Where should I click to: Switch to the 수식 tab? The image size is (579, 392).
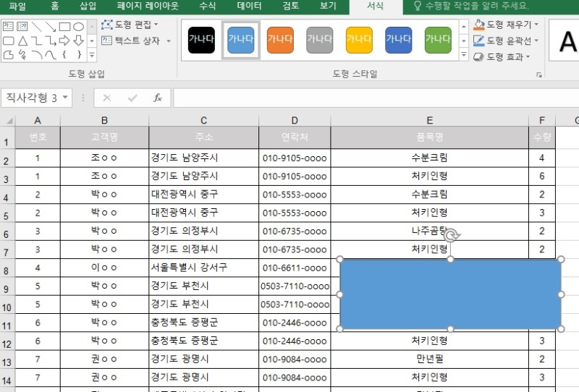(x=208, y=6)
